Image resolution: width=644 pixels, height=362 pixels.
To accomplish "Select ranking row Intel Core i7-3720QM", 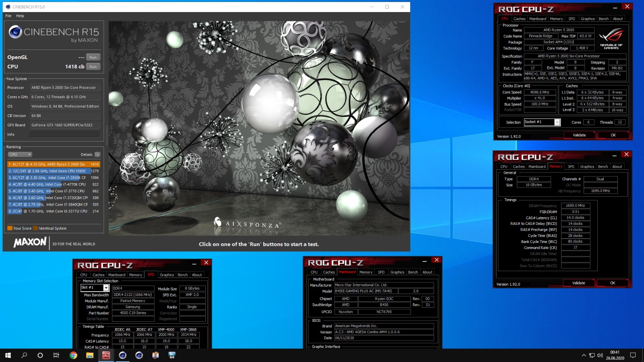I will (54, 197).
